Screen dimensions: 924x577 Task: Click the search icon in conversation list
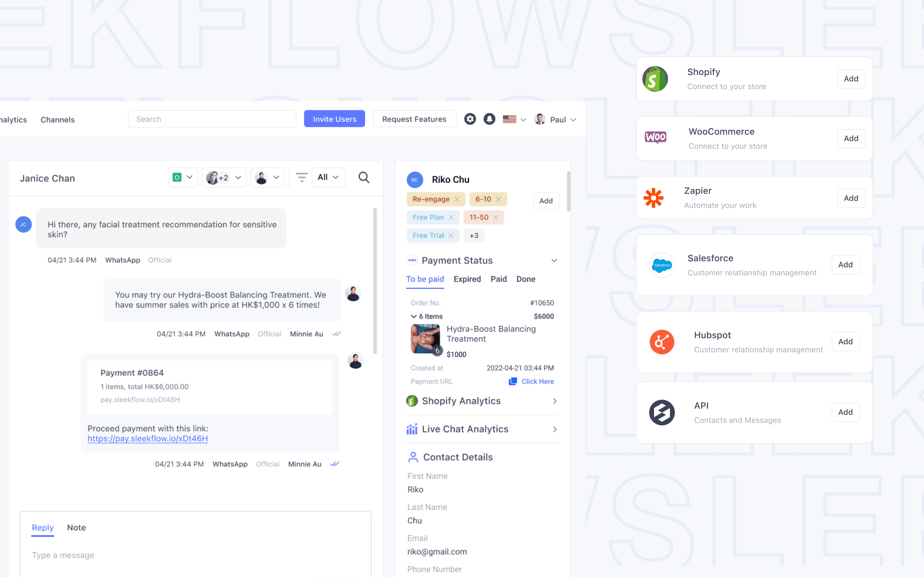[364, 178]
